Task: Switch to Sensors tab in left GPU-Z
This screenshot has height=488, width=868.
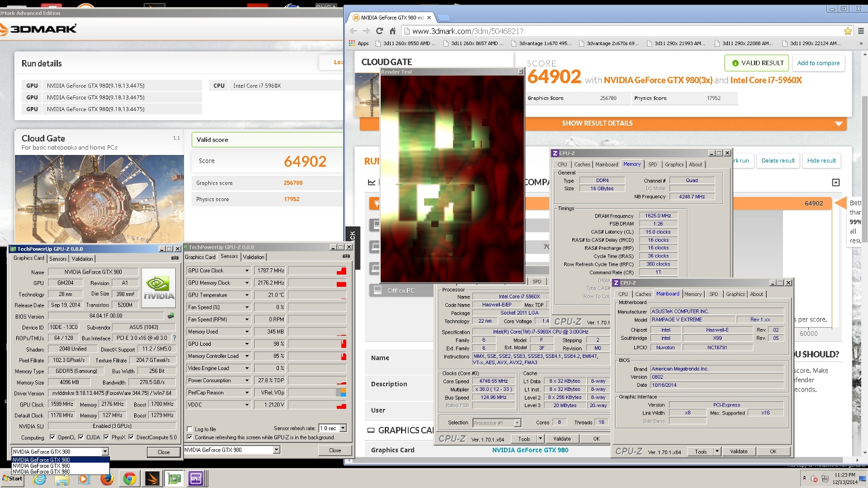Action: click(58, 259)
